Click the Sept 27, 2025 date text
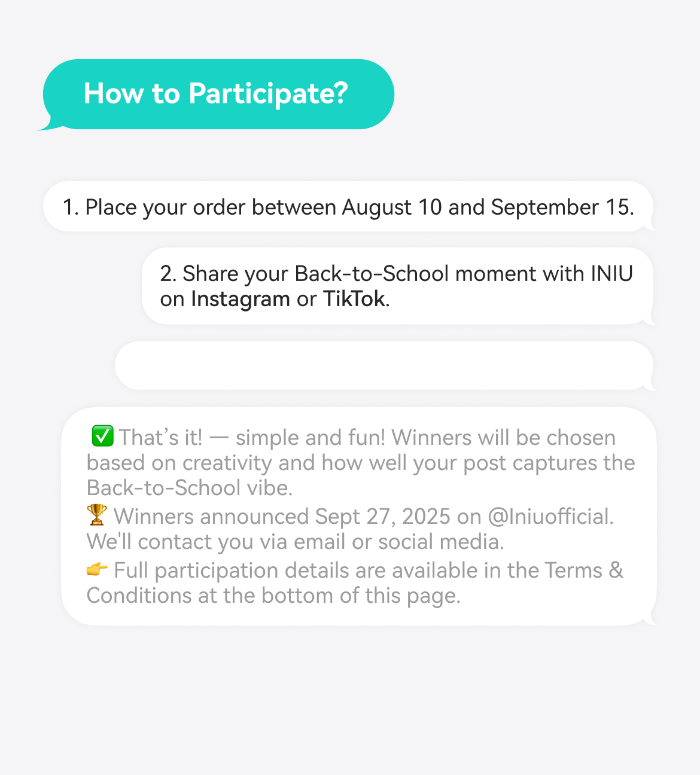Viewport: 700px width, 775px height. pyautogui.click(x=383, y=517)
